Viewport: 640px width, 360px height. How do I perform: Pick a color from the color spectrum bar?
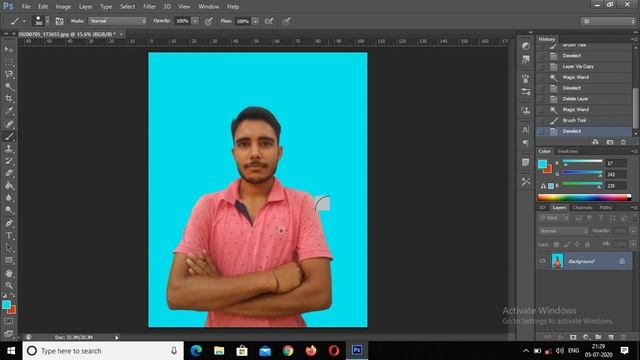coord(584,198)
